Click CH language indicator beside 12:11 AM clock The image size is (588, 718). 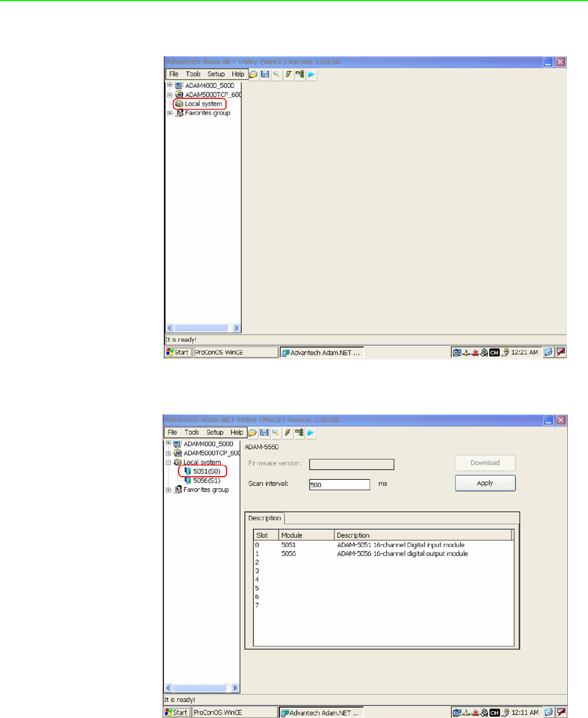click(494, 713)
